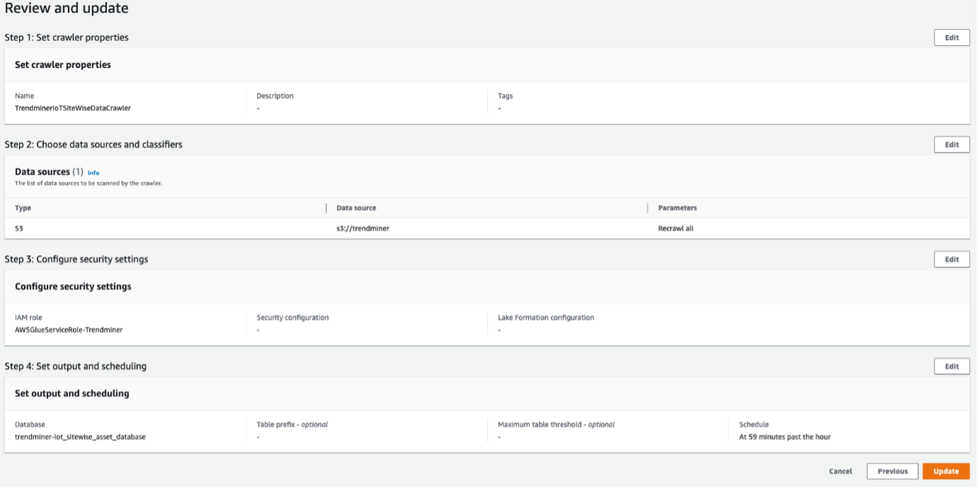Image resolution: width=980 pixels, height=489 pixels.
Task: Click the S3 type cell in the table
Action: [18, 228]
